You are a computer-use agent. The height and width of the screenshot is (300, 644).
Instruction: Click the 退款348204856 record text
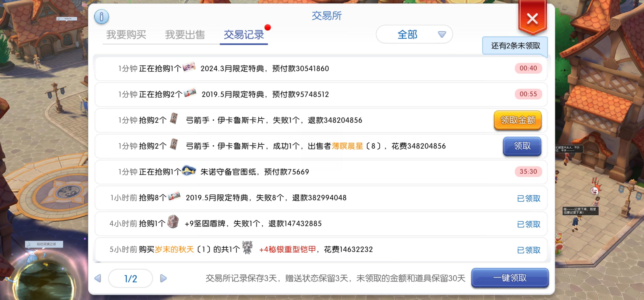coord(335,120)
